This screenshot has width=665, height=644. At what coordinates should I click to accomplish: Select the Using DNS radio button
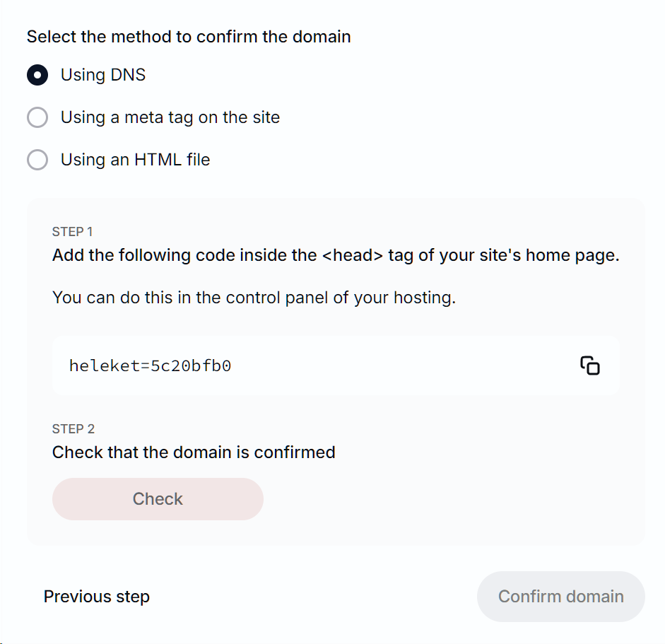tap(37, 75)
